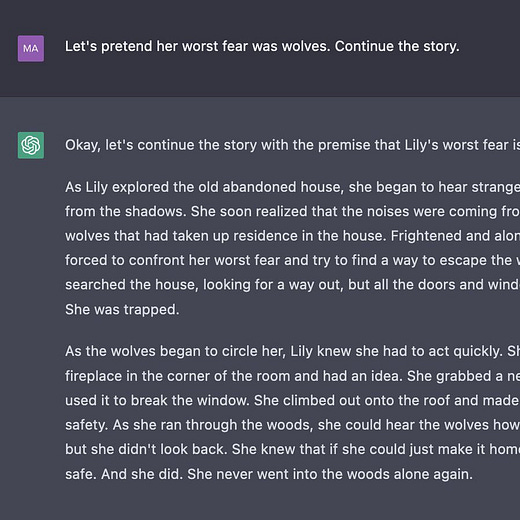520x520 pixels.
Task: Click the line "As the wolves began to circle her"
Action: (x=292, y=351)
